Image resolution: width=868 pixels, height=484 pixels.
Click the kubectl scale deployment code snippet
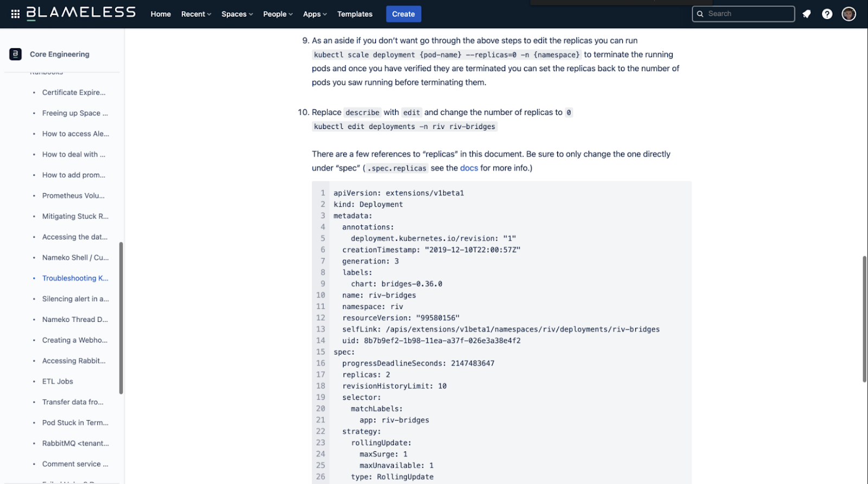pyautogui.click(x=446, y=55)
